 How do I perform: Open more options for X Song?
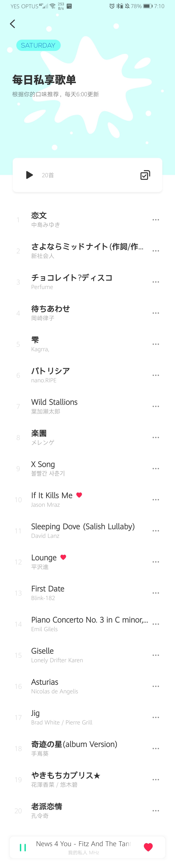click(x=155, y=469)
